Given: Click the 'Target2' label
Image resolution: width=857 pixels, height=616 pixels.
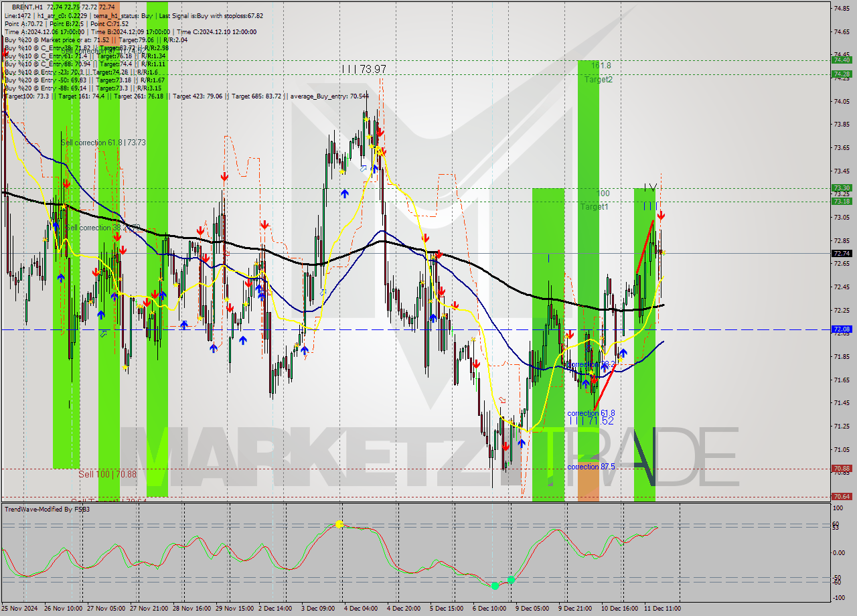Looking at the screenshot, I should click(x=598, y=79).
